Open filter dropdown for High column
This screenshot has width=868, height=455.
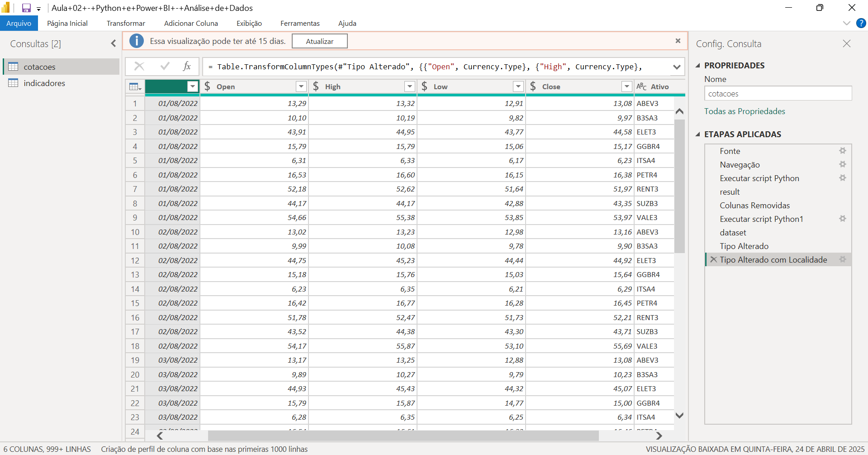(x=410, y=86)
